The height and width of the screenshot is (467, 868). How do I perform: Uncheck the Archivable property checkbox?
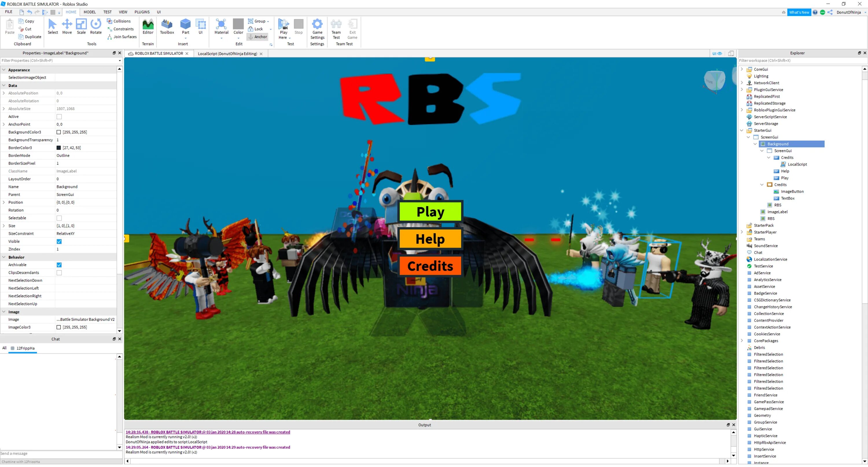59,265
